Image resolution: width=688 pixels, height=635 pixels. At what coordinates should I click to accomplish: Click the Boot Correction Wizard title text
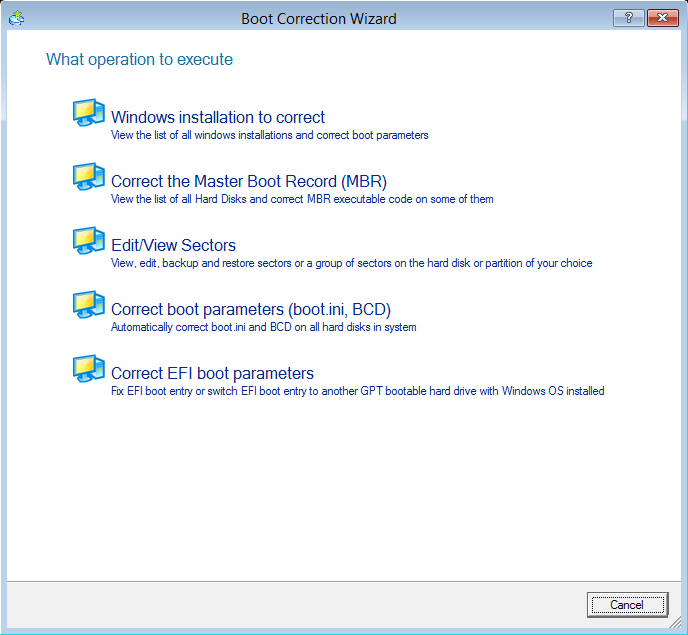point(319,19)
